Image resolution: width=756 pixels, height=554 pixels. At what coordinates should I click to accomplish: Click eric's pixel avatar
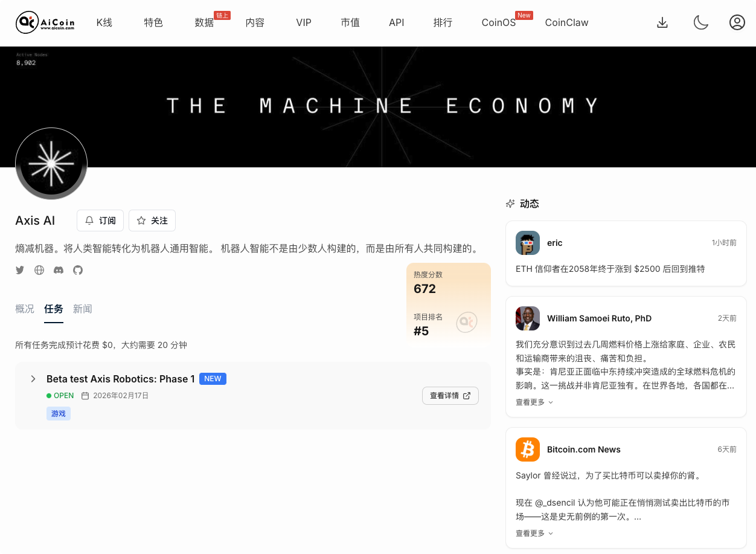click(528, 243)
